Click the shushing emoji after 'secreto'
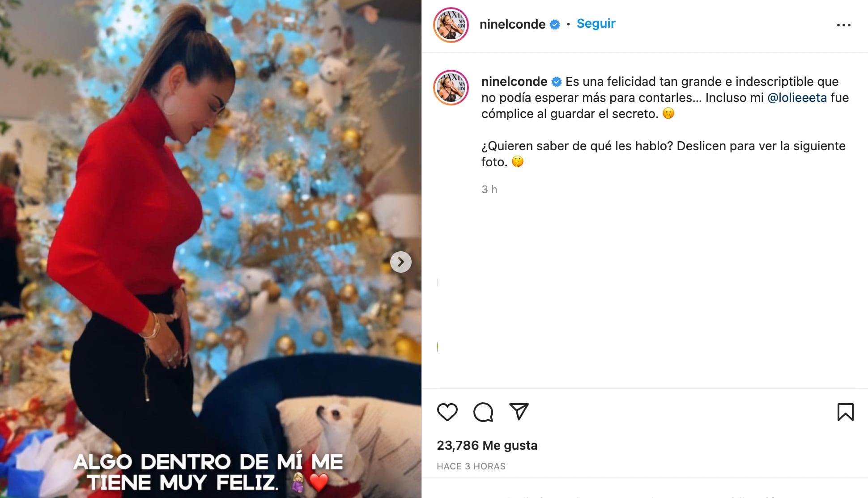This screenshot has width=868, height=498. click(x=668, y=114)
